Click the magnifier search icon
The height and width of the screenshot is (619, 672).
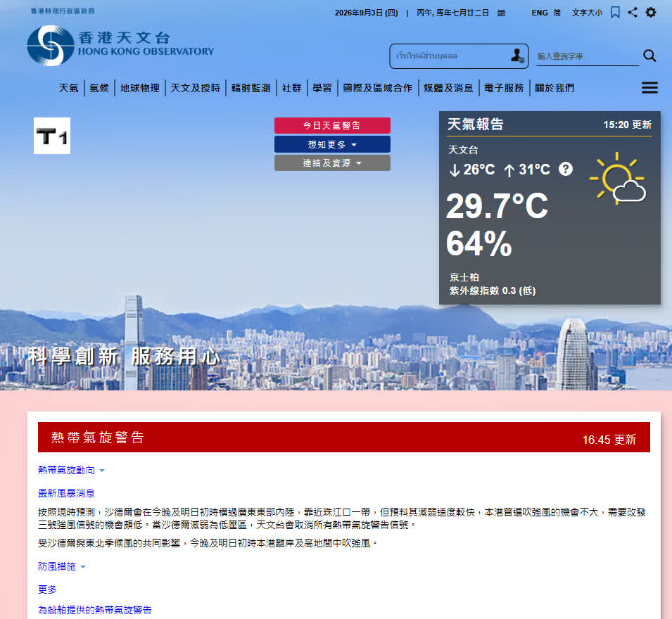(649, 56)
